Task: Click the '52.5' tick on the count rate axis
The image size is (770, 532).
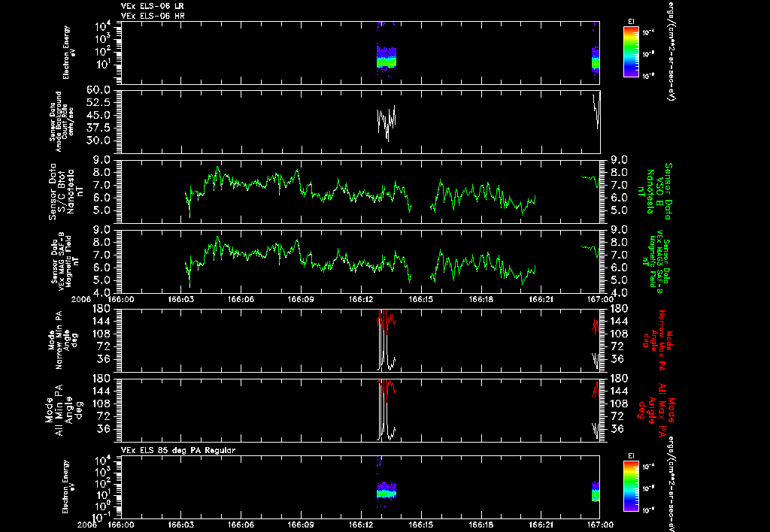Action: [98, 103]
